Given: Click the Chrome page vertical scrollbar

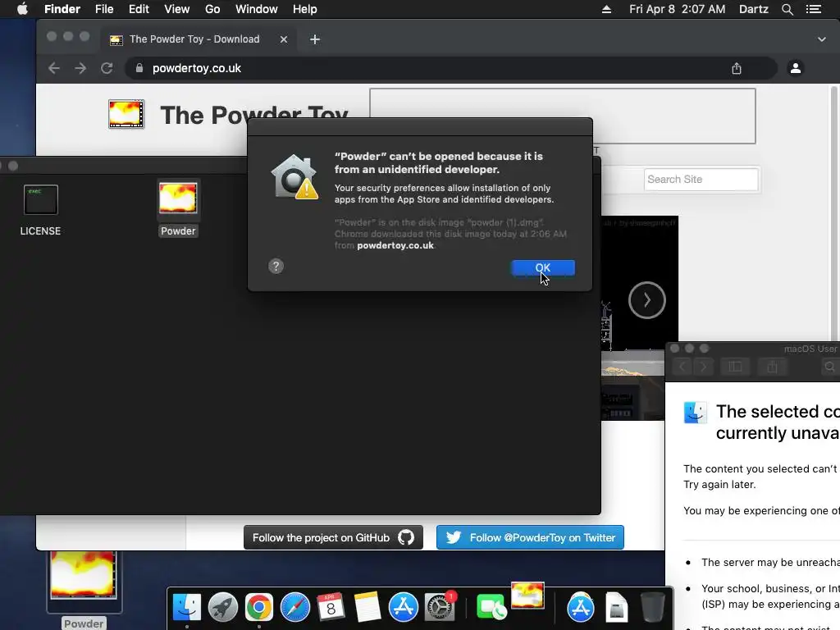Looking at the screenshot, I should (x=833, y=212).
